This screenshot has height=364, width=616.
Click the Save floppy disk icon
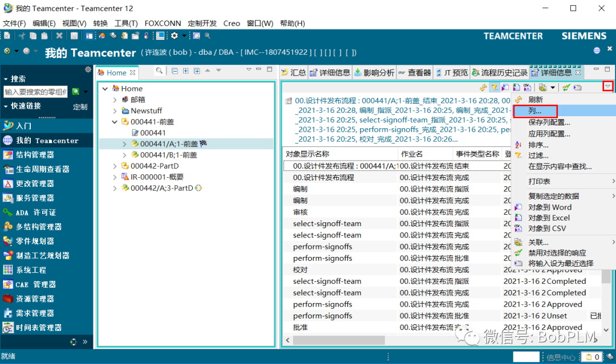click(74, 36)
